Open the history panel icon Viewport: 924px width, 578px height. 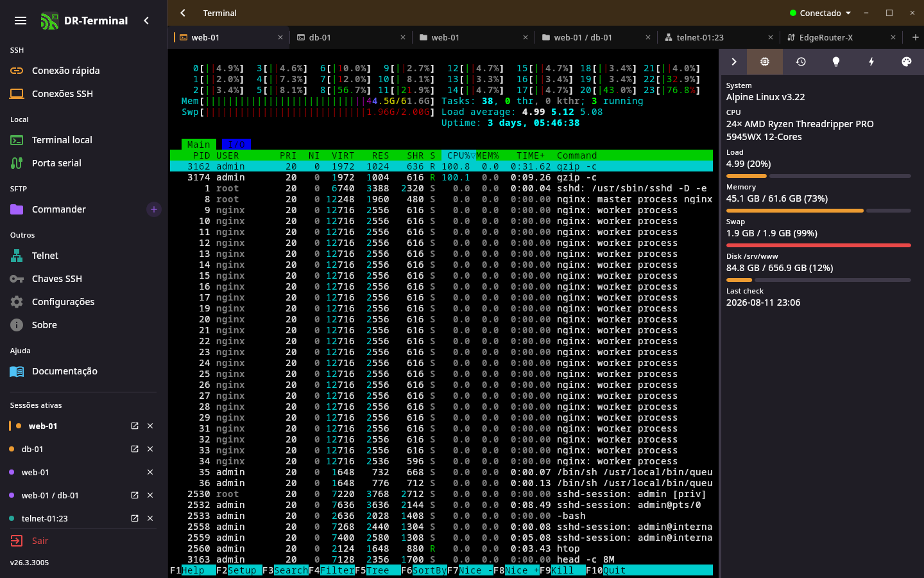801,62
